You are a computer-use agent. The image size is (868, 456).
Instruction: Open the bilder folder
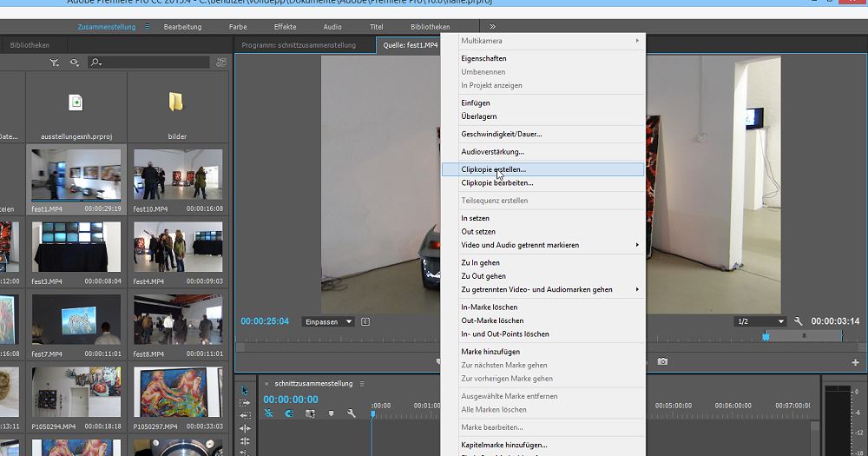[x=176, y=102]
